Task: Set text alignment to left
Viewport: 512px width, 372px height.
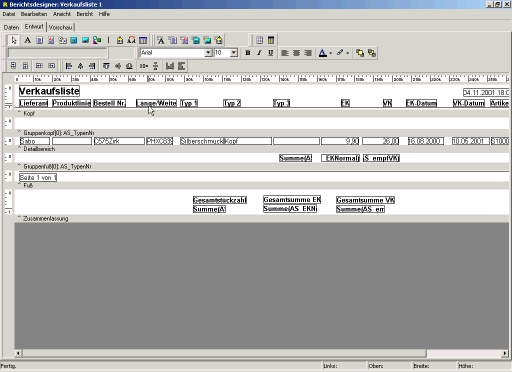Action: point(285,53)
